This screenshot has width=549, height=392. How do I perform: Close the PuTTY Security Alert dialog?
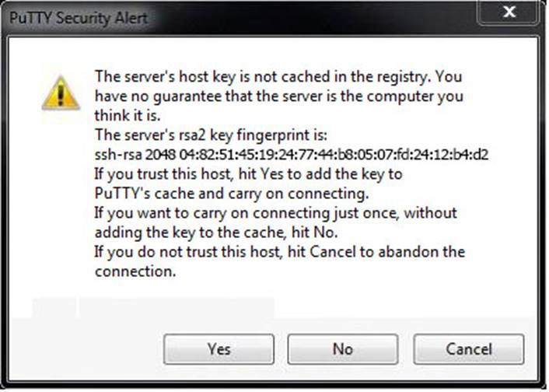(509, 13)
